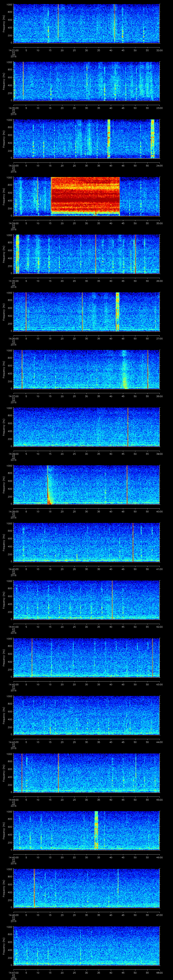
Task: Click the 33:00 end time label
Action: (159, 108)
